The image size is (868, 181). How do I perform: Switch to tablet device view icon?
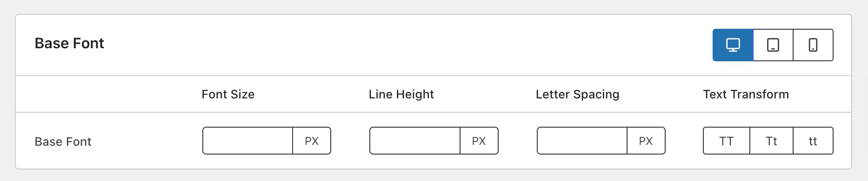pos(773,45)
